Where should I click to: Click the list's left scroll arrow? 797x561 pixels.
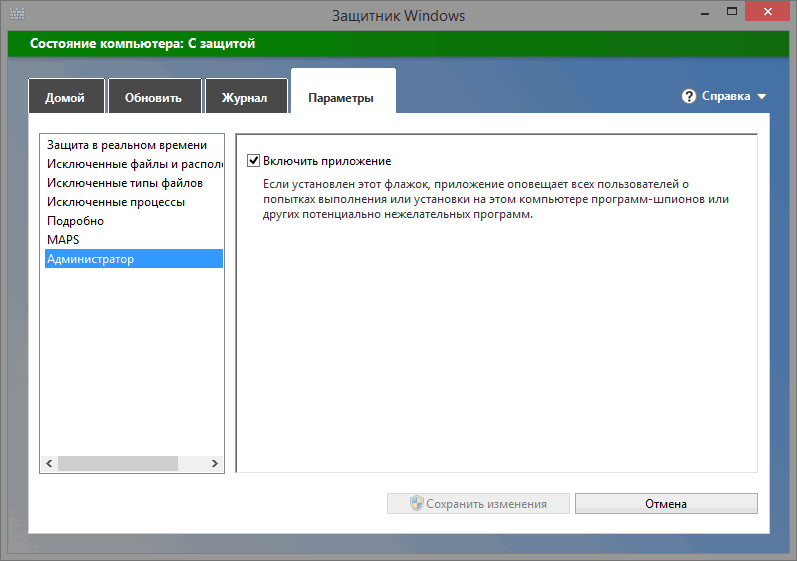49,463
